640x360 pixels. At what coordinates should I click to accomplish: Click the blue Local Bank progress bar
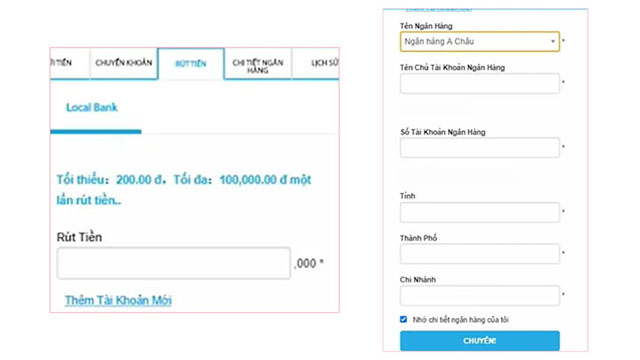coord(96,131)
